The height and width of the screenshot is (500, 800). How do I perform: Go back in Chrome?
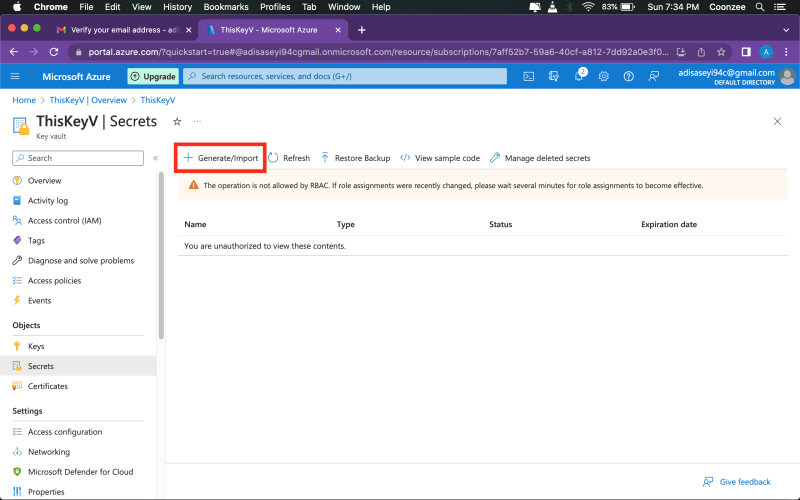(x=14, y=52)
